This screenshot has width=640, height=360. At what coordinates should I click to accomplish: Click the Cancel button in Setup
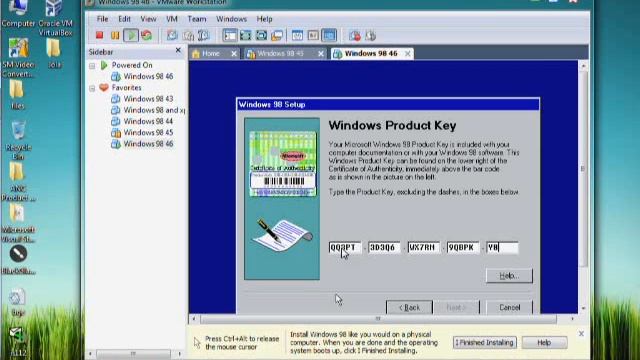click(509, 307)
